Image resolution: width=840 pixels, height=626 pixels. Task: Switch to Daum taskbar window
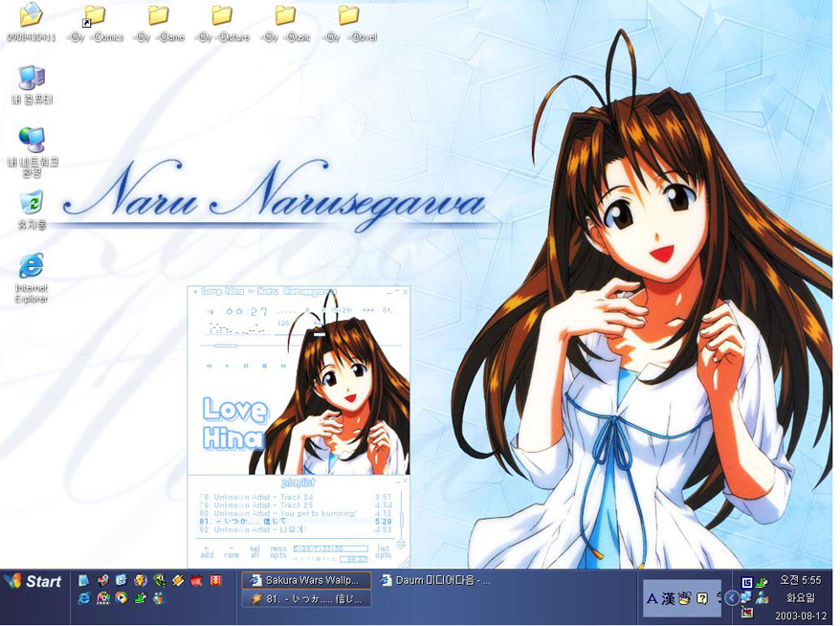[x=435, y=580]
